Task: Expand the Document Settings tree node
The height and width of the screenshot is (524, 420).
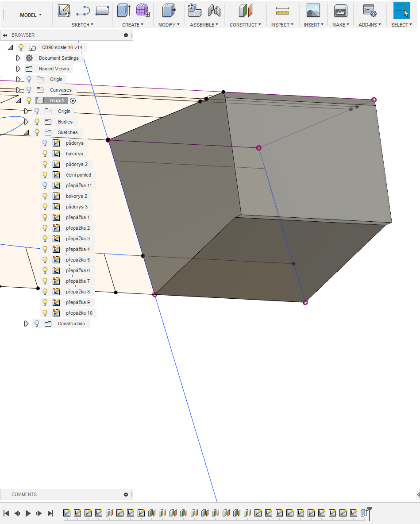Action: [18, 58]
